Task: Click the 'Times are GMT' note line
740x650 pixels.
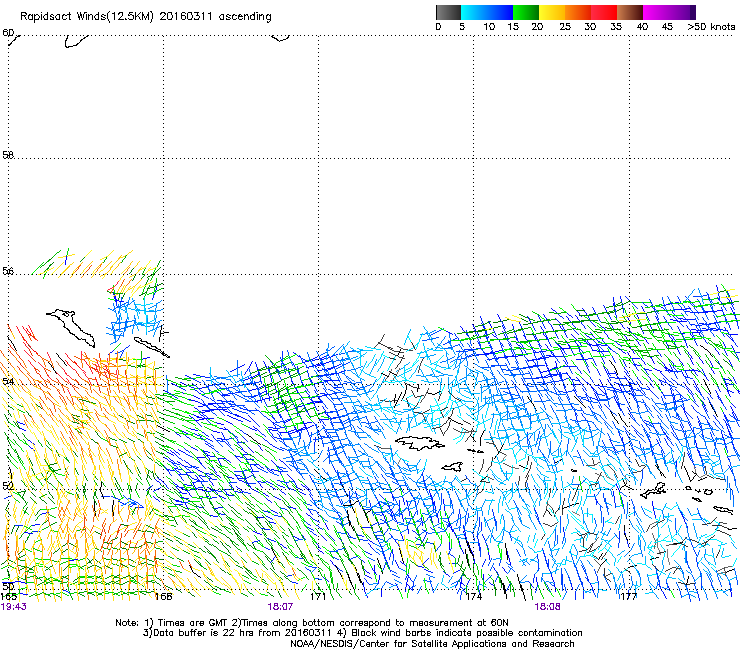Action: (311, 623)
